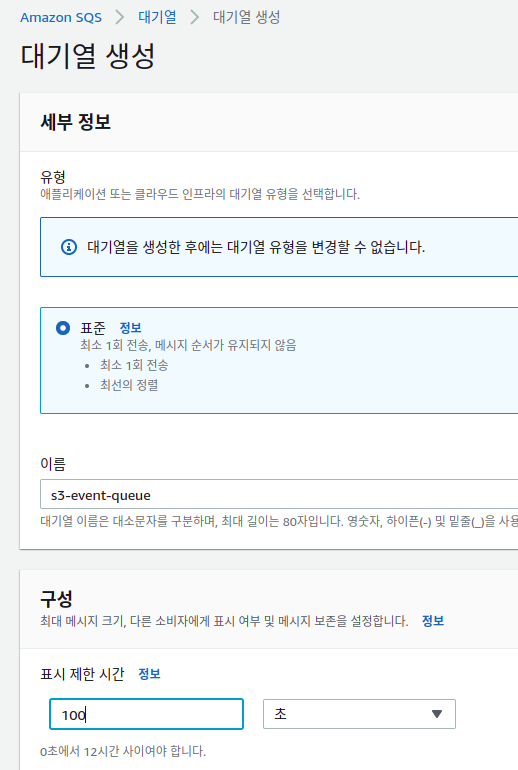The width and height of the screenshot is (518, 770).
Task: Click the visibility timeout field showing 100
Action: click(x=146, y=714)
